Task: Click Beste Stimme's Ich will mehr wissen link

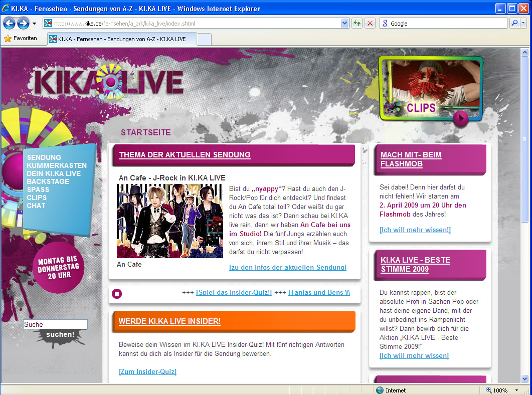Action: click(x=414, y=355)
